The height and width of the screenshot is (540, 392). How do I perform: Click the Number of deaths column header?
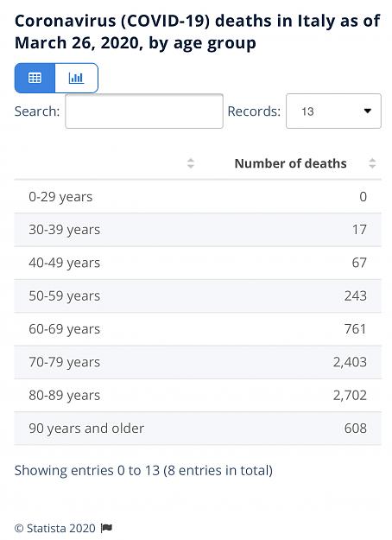pos(290,163)
